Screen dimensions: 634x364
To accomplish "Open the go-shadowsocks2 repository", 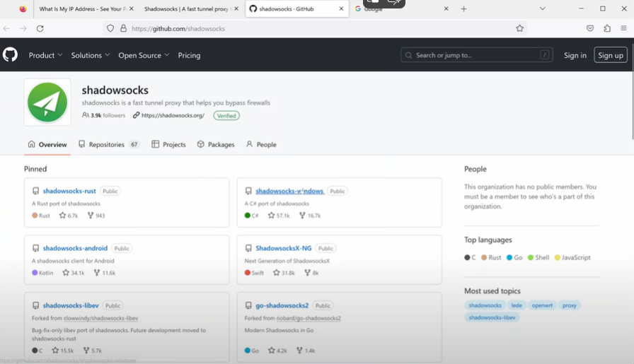I will pos(282,305).
